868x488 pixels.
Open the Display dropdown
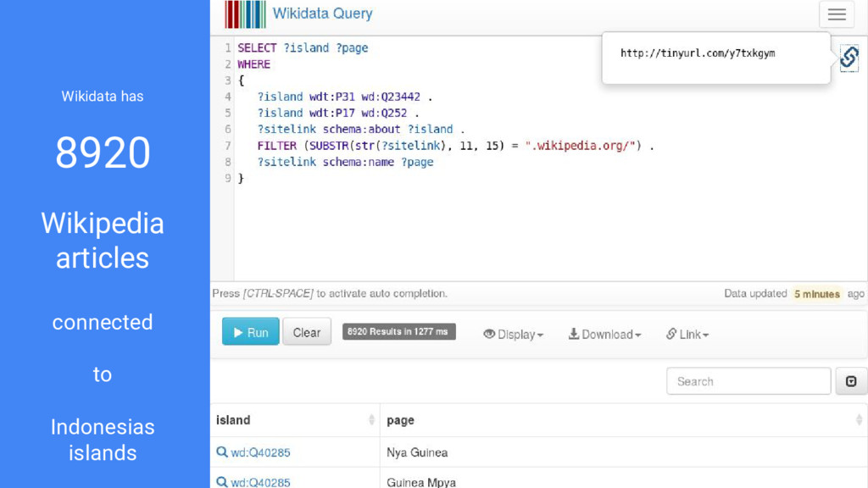[513, 334]
